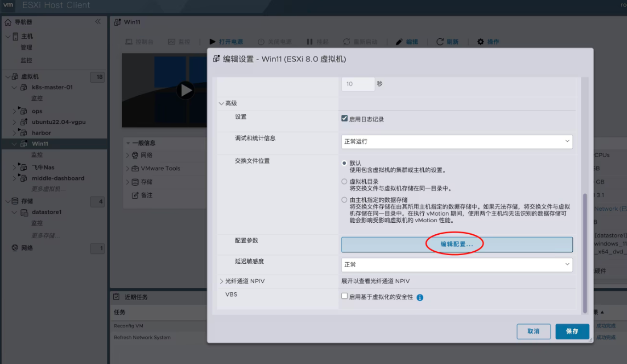The height and width of the screenshot is (364, 627).
Task: Click the navigator home icon
Action: (x=8, y=22)
